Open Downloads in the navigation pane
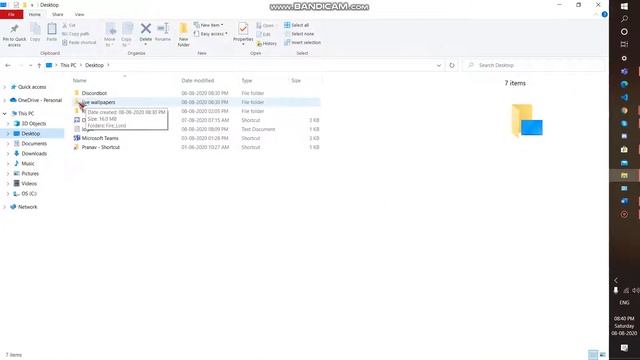 tap(34, 153)
